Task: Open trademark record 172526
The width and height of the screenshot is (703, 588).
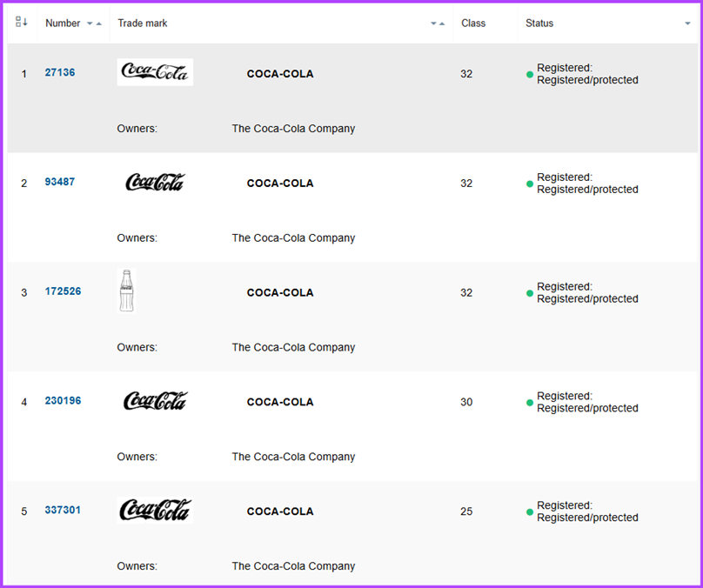Action: pos(63,291)
